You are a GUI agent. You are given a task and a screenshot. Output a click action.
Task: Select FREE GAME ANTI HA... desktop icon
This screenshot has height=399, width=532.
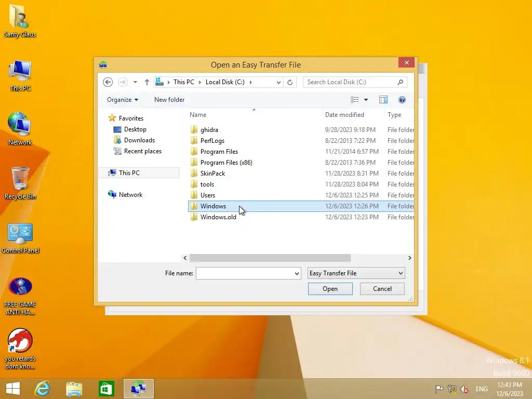point(20,297)
